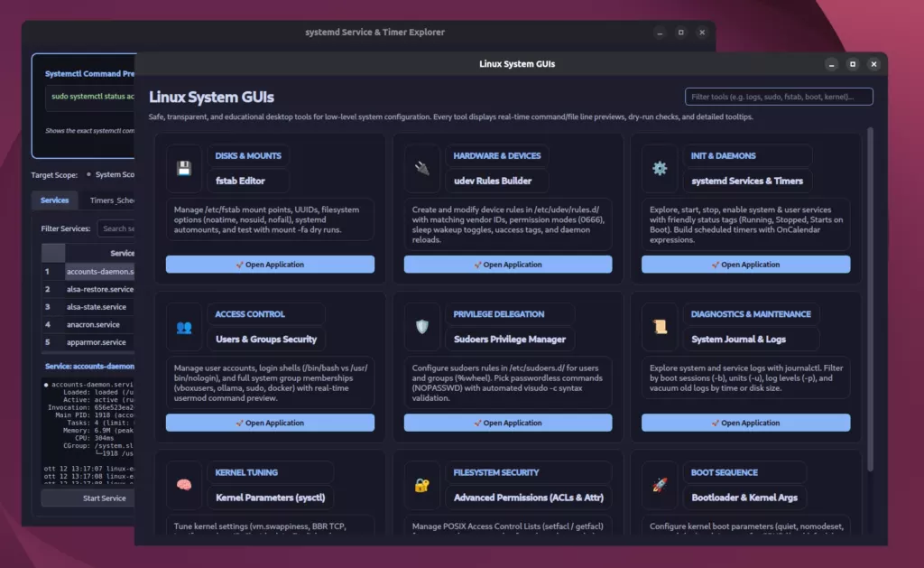Click the Filter Services search box
Image resolution: width=924 pixels, height=568 pixels.
pyautogui.click(x=116, y=228)
